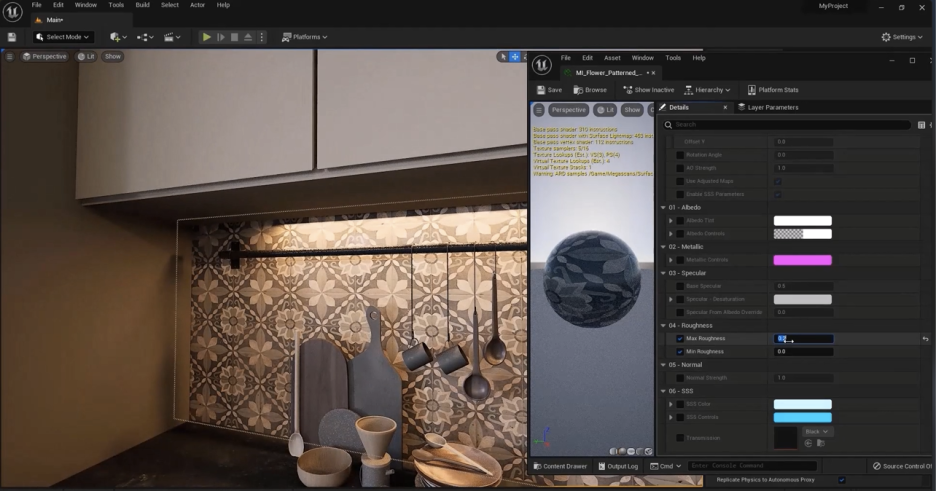
Task: Click the sphere preview shape icon in preview viewport
Action: tap(622, 452)
